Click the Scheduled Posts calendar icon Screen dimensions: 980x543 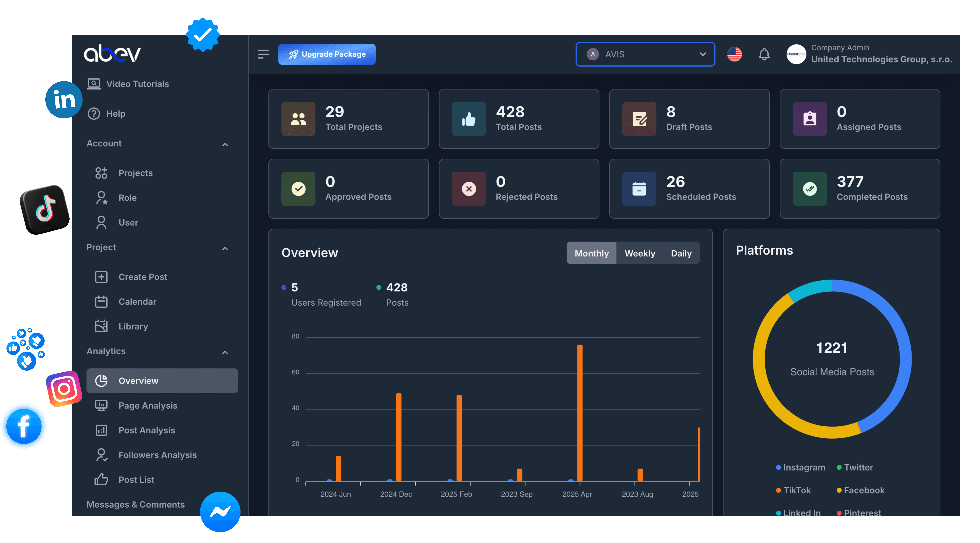tap(639, 189)
